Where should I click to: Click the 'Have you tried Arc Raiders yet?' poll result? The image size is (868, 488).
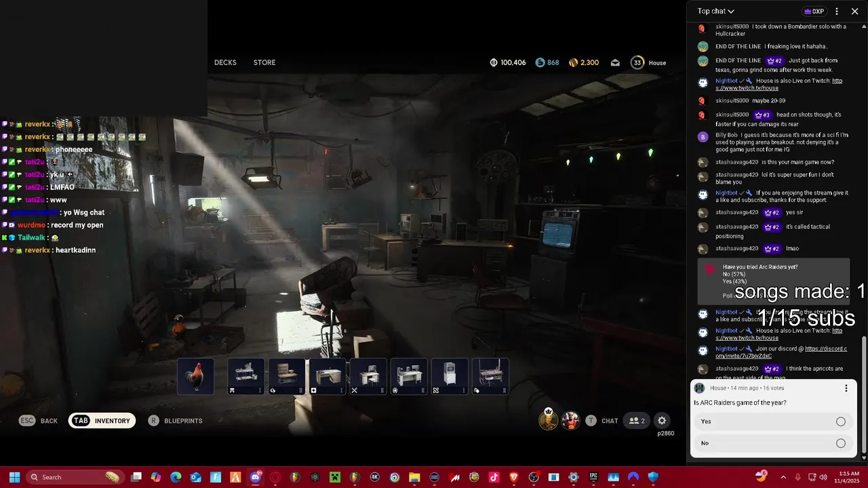click(773, 281)
